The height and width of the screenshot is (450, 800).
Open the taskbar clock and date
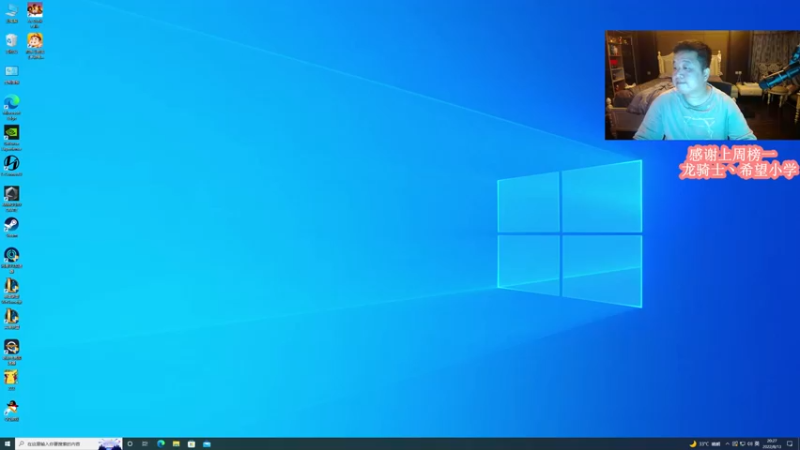click(772, 444)
